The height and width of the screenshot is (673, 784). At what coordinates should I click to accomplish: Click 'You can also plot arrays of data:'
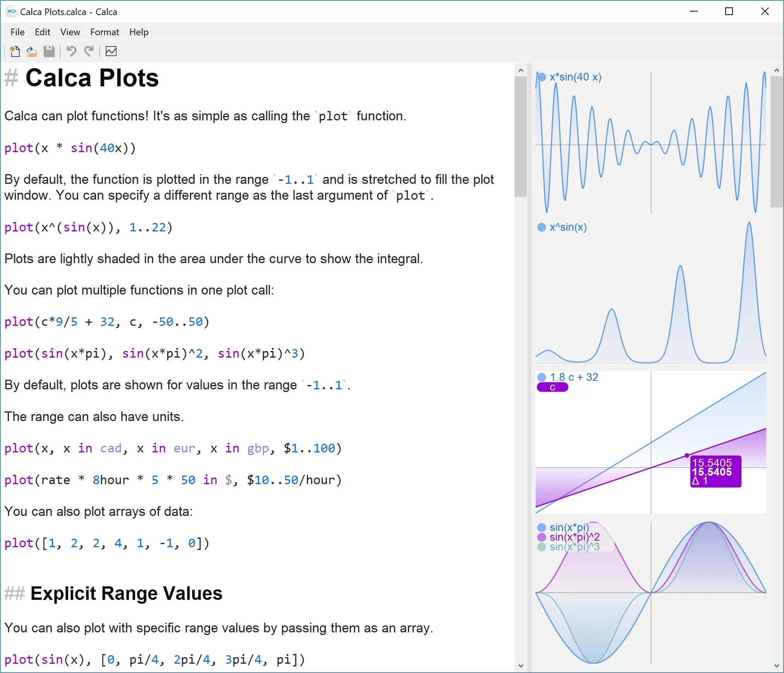coord(98,511)
